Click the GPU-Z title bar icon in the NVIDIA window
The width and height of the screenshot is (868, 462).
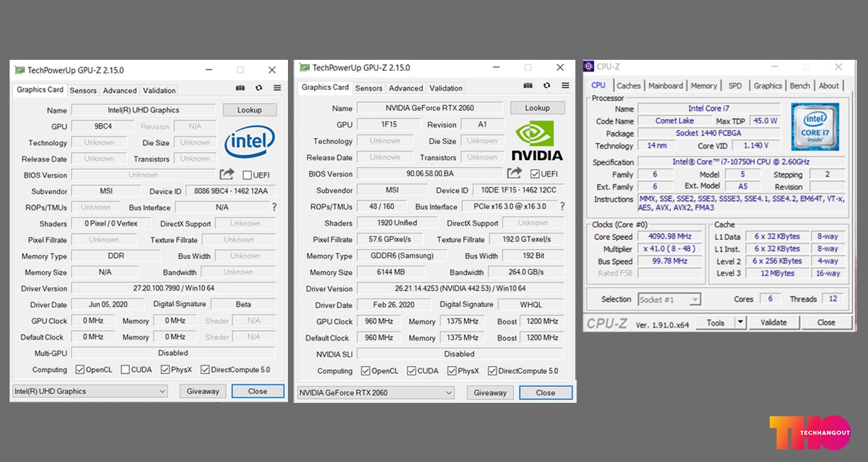tap(304, 67)
